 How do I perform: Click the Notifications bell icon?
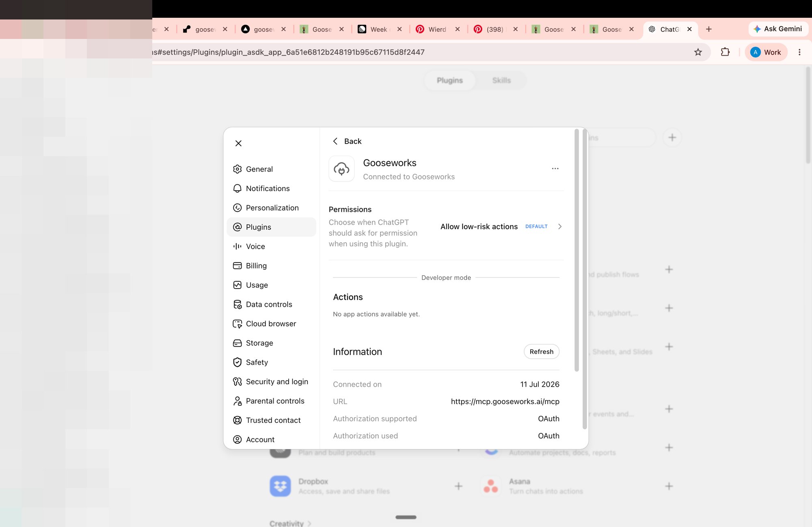click(238, 189)
